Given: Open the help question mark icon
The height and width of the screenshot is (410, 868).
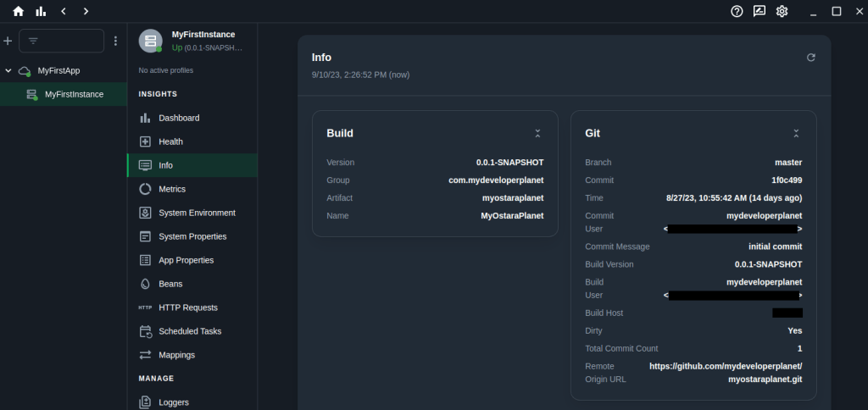Looking at the screenshot, I should (x=737, y=11).
